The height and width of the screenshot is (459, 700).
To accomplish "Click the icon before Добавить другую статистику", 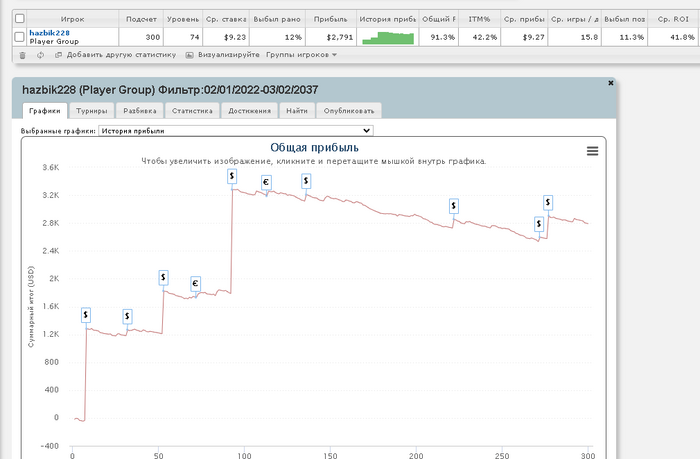I will [x=58, y=55].
